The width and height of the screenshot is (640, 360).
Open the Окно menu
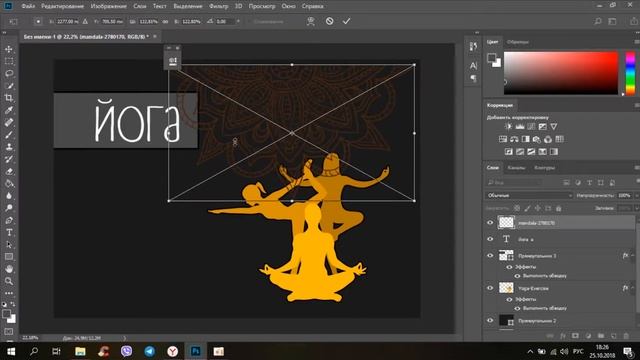tap(289, 6)
